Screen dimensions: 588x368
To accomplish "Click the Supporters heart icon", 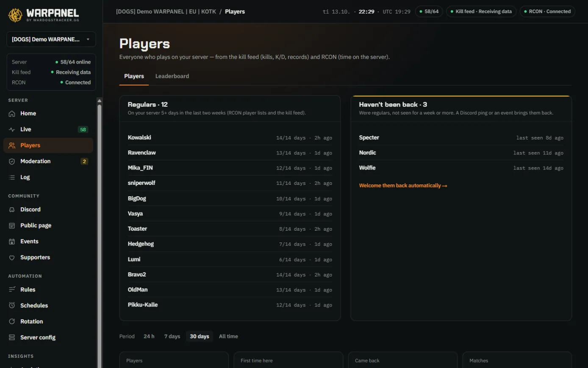I will pyautogui.click(x=12, y=257).
